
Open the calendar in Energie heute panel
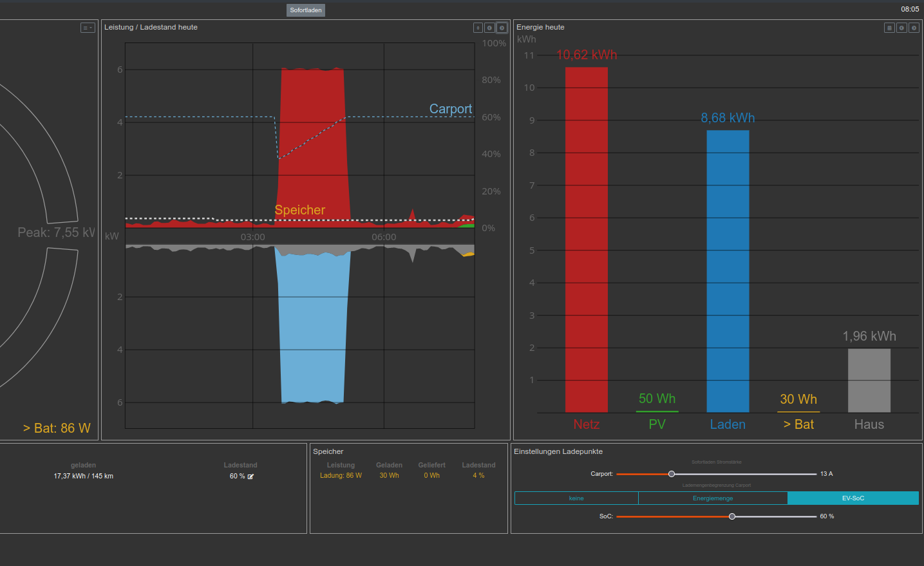pyautogui.click(x=889, y=28)
